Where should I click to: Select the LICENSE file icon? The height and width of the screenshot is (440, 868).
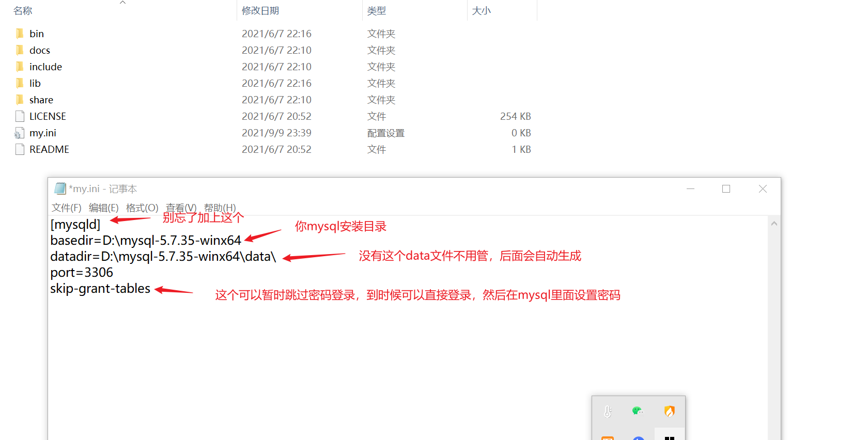20,116
